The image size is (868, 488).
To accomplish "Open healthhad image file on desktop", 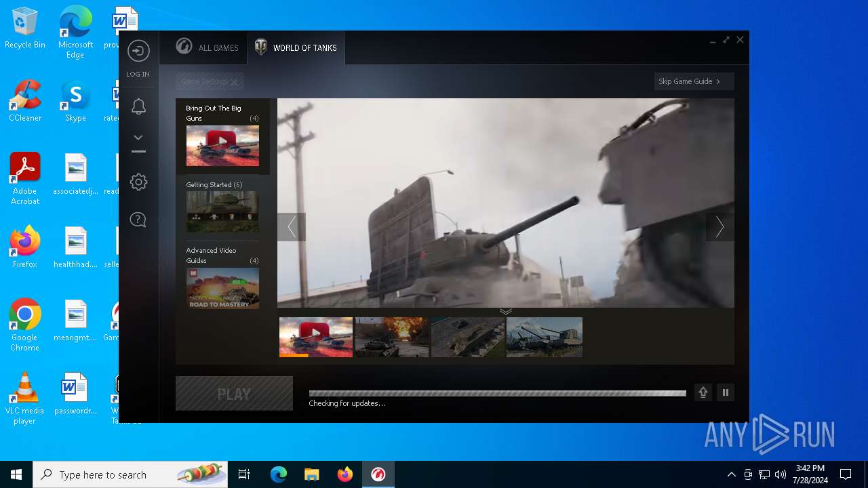I will pos(75,247).
